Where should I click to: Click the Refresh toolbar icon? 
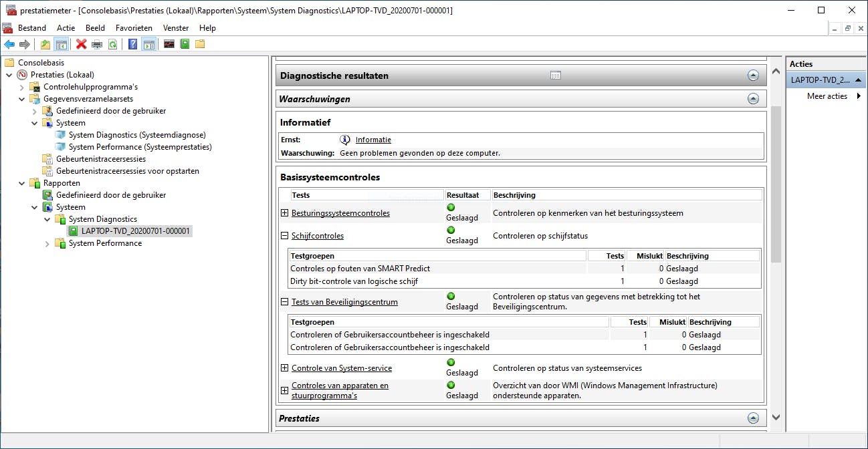click(113, 44)
